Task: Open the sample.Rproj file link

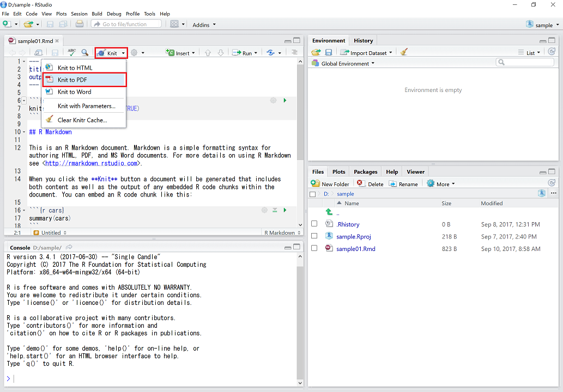Action: tap(353, 236)
